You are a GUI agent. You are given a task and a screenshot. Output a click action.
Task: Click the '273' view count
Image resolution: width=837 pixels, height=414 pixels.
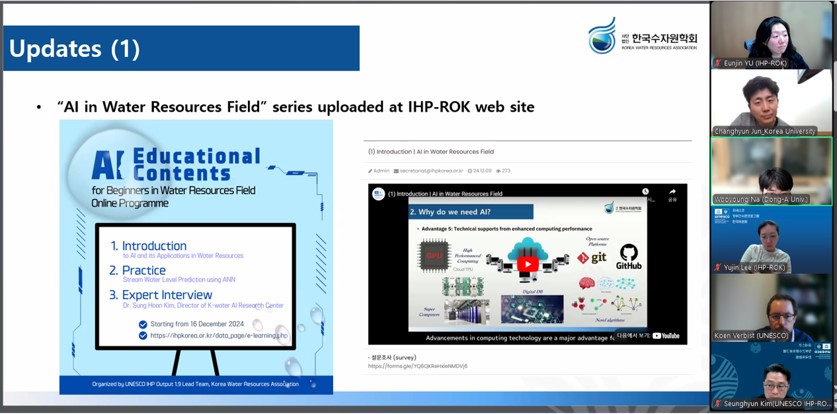coord(506,171)
